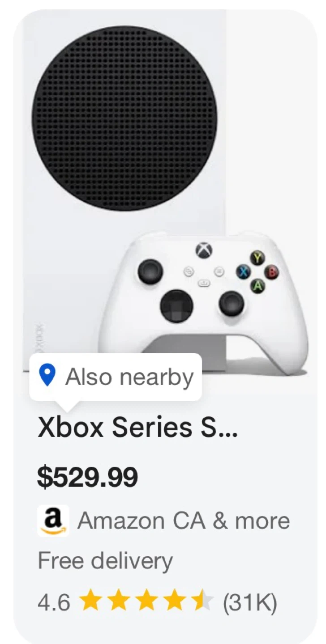The height and width of the screenshot is (644, 326).
Task: Open the "Amazon CA & more" seller link
Action: 184,521
